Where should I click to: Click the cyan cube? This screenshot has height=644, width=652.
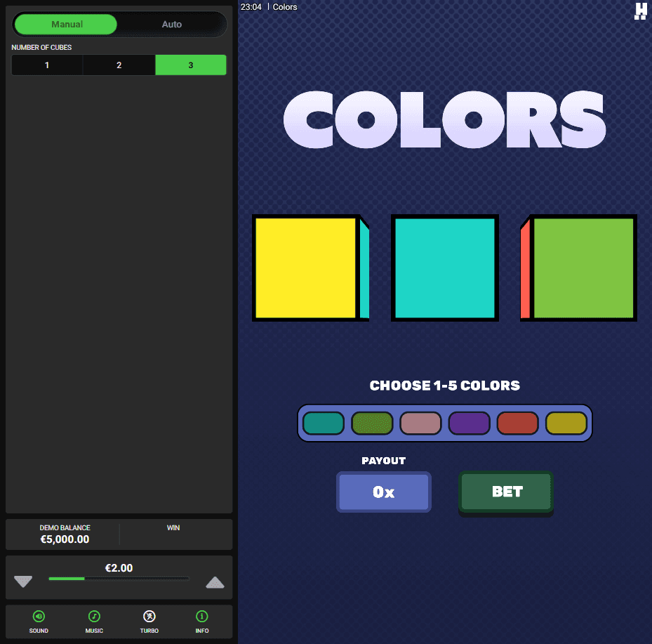444,268
